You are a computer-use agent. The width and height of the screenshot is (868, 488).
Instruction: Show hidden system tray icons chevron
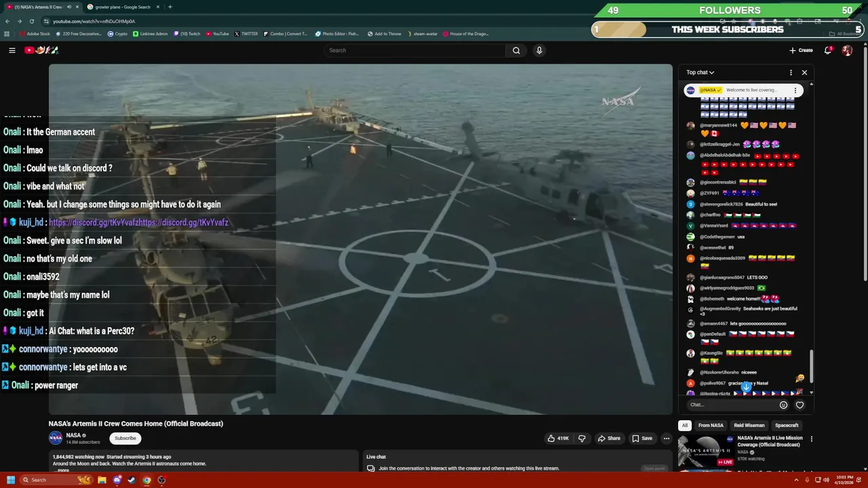tap(796, 480)
